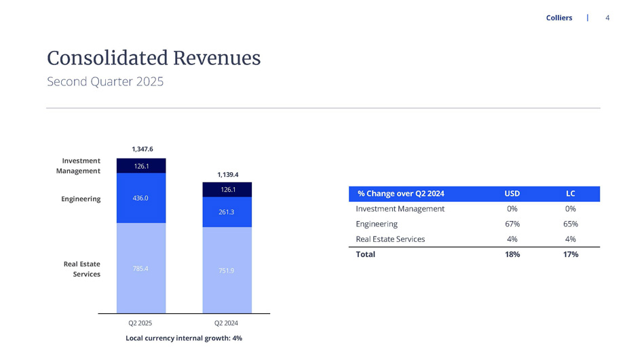Select the Q2 2025 axis label
The width and height of the screenshot is (644, 362).
pos(140,323)
